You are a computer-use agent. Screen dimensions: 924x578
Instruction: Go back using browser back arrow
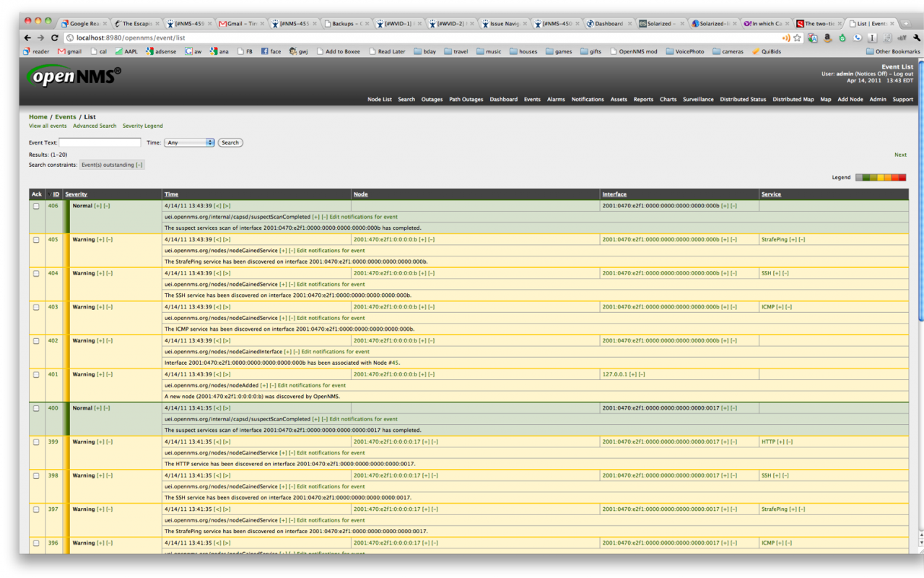[x=27, y=38]
